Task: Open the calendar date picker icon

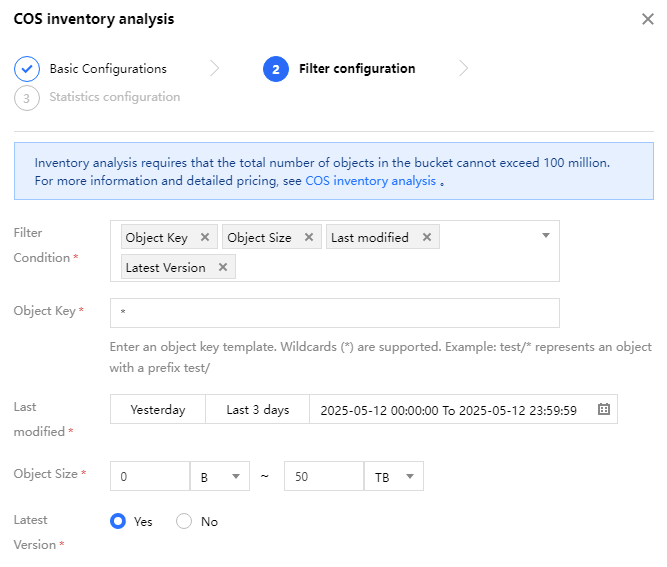Action: pos(604,410)
